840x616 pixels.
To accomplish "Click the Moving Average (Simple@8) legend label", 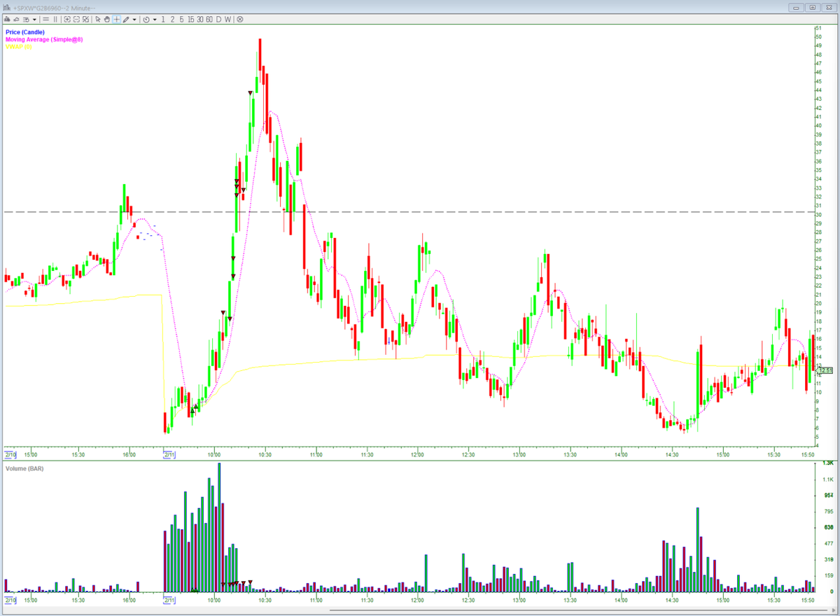I will [x=44, y=40].
